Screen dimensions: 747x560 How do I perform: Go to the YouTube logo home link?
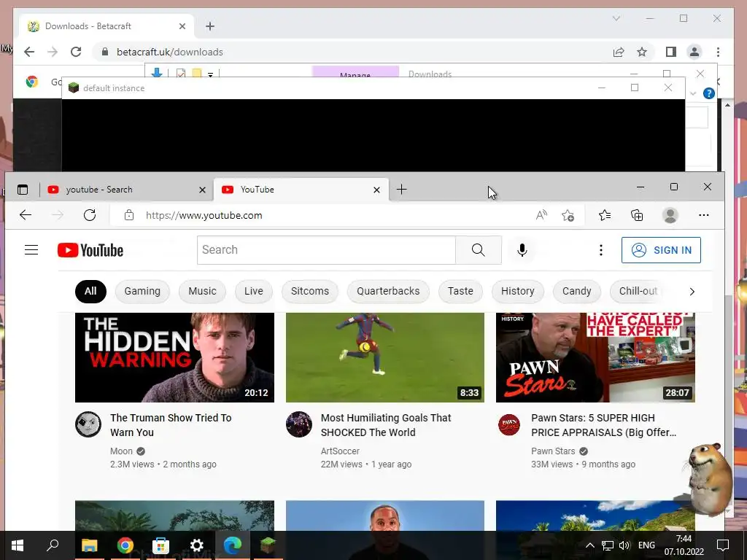tap(90, 250)
